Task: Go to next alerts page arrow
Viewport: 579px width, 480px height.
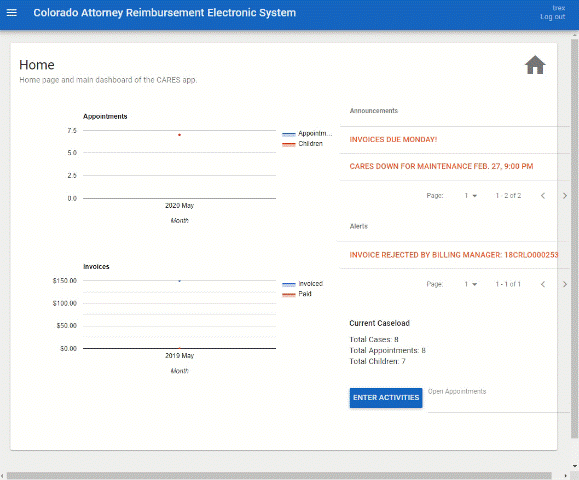Action: (x=565, y=284)
